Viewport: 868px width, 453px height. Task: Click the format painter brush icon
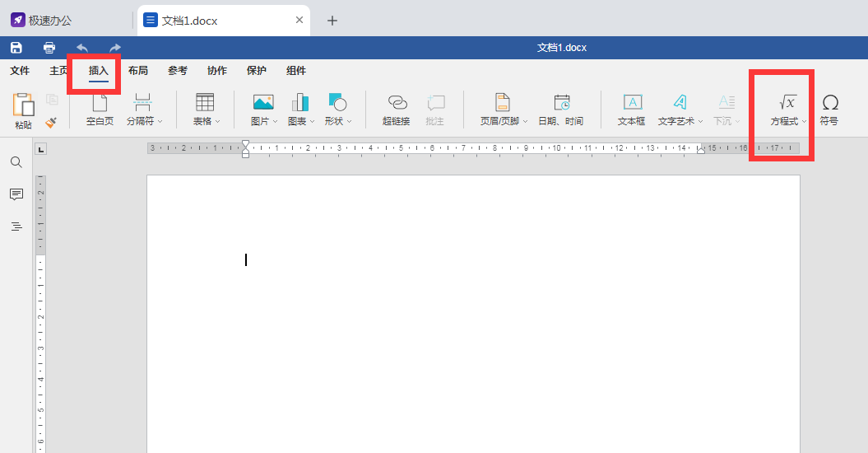pyautogui.click(x=51, y=122)
